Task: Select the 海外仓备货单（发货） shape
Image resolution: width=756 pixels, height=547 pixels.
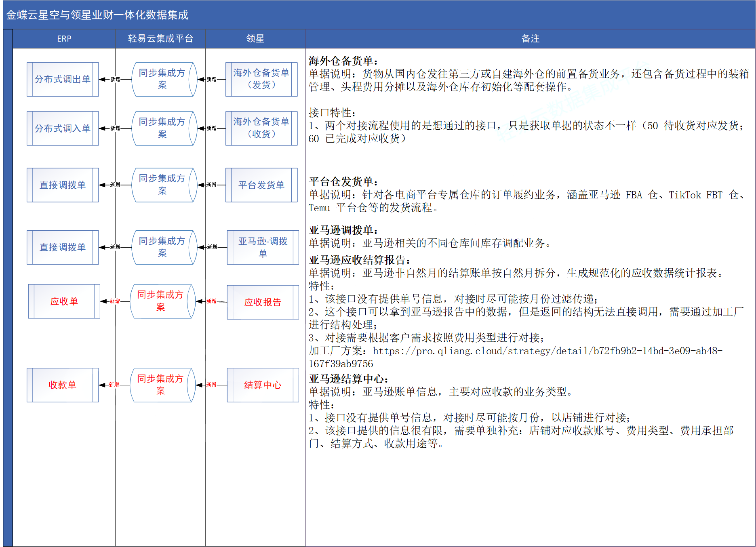Action: point(261,79)
